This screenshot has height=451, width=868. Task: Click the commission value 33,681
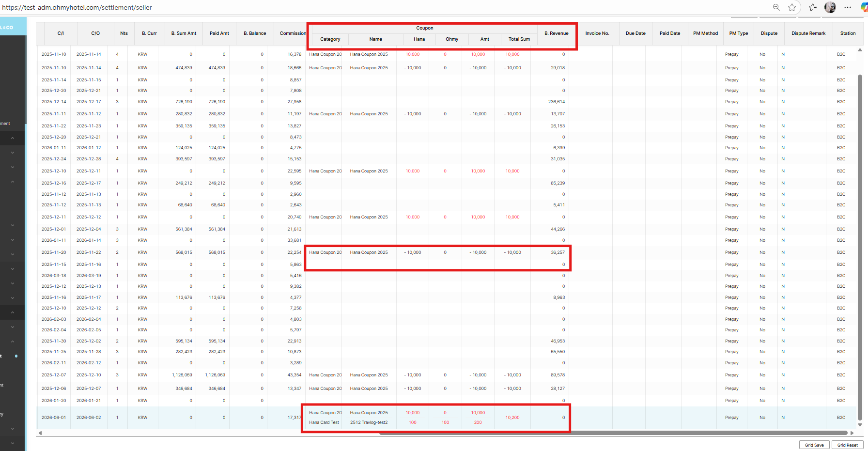(x=294, y=240)
